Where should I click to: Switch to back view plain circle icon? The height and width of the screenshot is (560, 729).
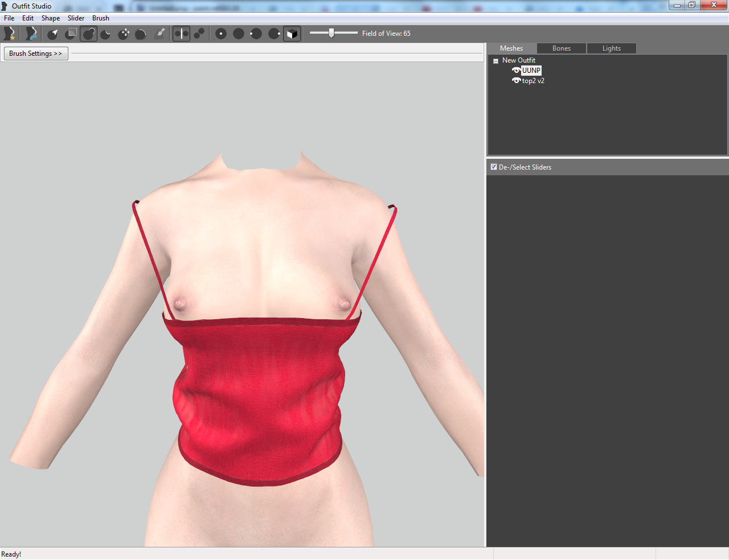239,34
